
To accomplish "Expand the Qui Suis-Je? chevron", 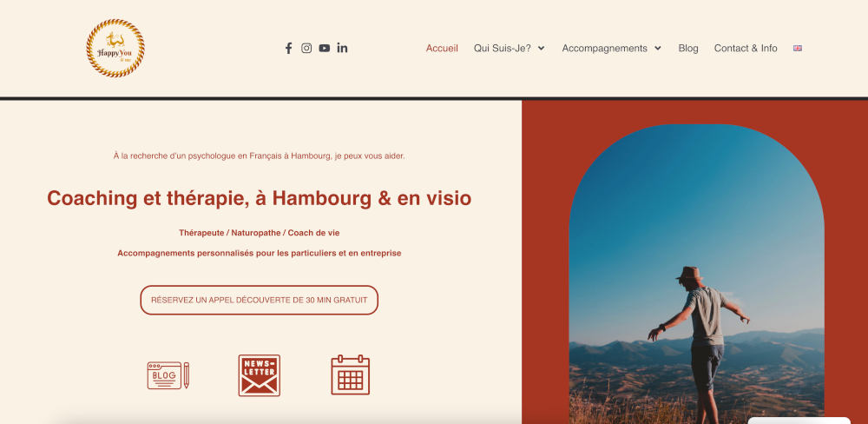I will click(x=542, y=48).
